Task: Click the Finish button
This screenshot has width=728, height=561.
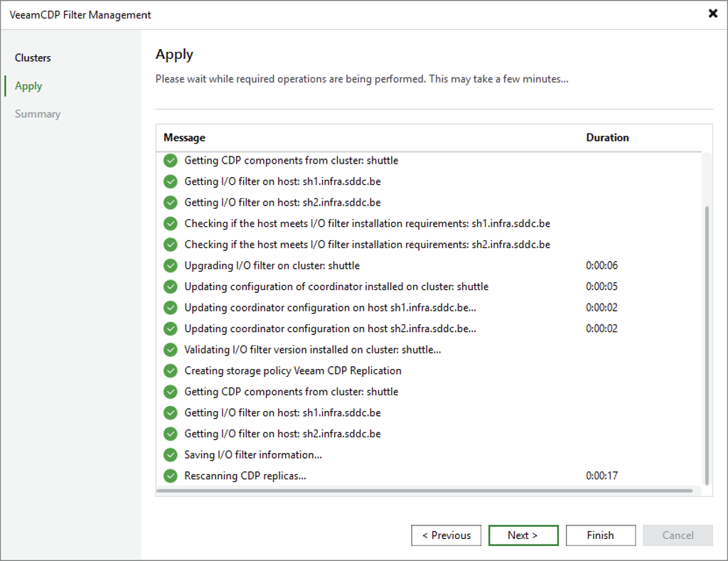Action: [600, 535]
